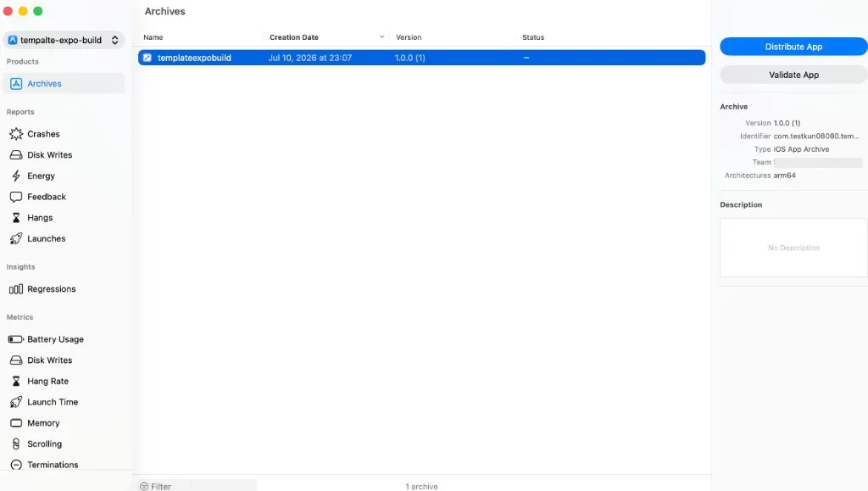Viewport: 868px width, 491px height.
Task: Click the tempalte-expo-build app icon
Action: 13,40
